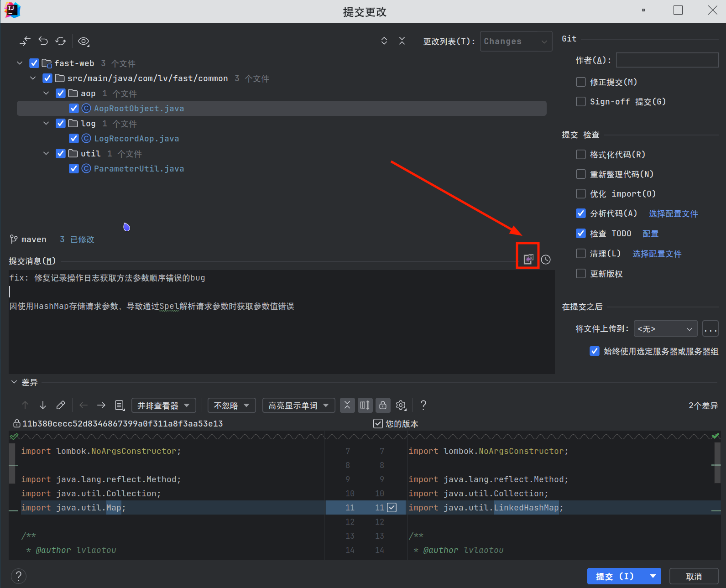The width and height of the screenshot is (726, 588).
Task: Toggle 始终使用选定服务器或服务器组 checkbox
Action: [x=595, y=351]
